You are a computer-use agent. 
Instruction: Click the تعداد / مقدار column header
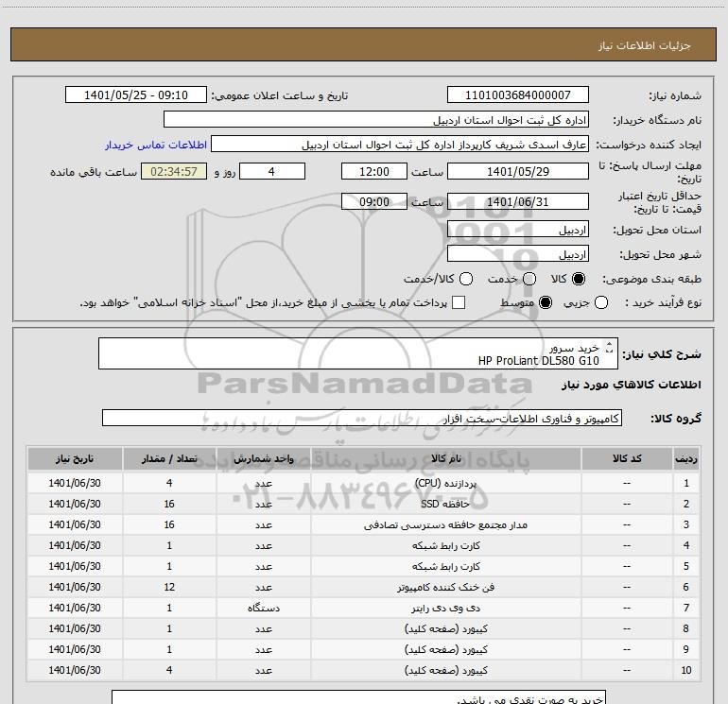click(x=169, y=458)
